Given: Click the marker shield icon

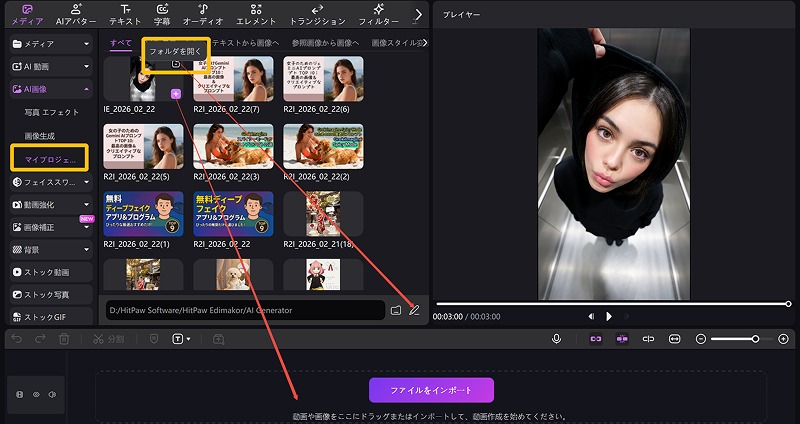Looking at the screenshot, I should [x=154, y=339].
